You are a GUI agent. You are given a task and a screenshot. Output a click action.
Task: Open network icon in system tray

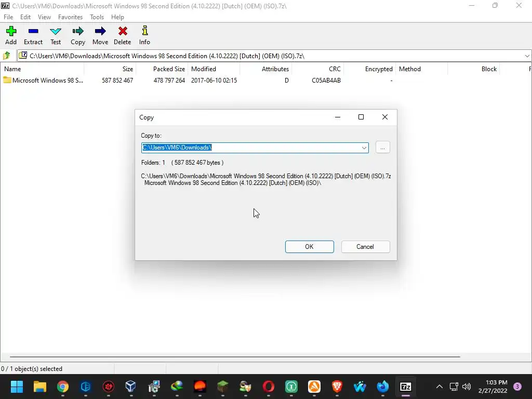pyautogui.click(x=454, y=387)
